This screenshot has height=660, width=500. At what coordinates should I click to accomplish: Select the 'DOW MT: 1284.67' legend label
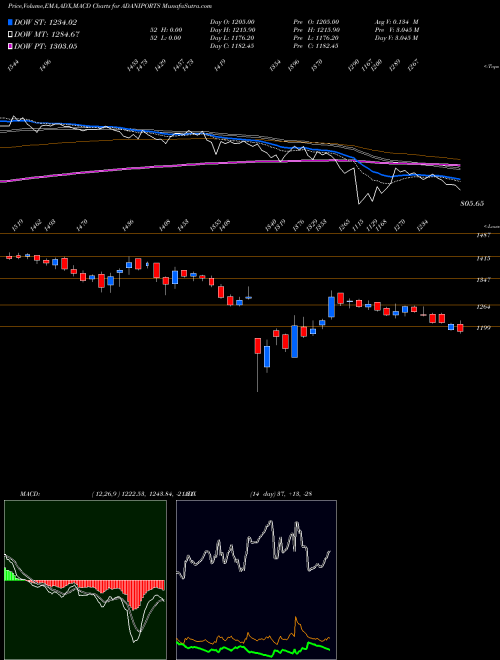pyautogui.click(x=47, y=34)
